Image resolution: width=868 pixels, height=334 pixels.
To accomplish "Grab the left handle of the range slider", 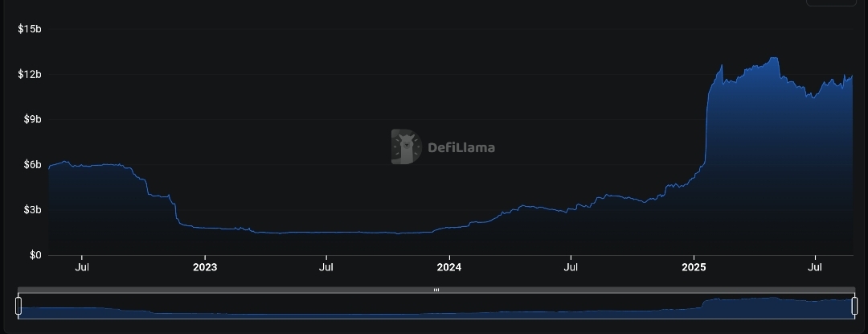I will pos(18,306).
